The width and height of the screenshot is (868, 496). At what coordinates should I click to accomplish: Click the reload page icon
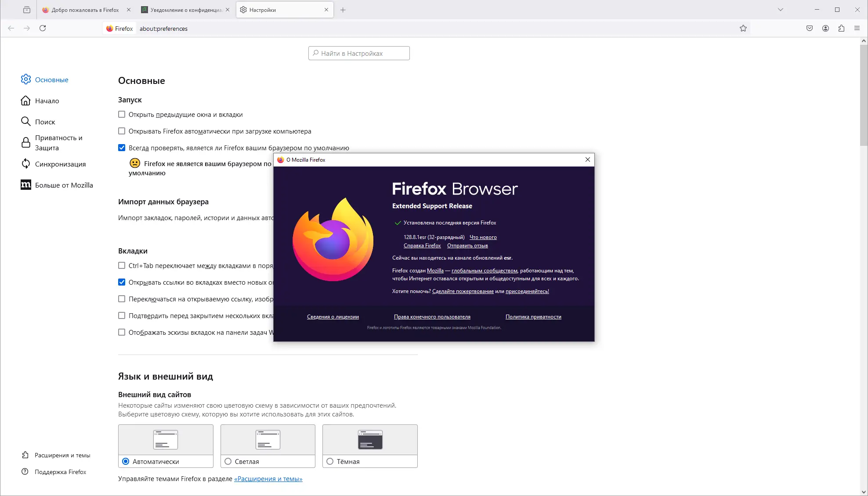point(43,29)
